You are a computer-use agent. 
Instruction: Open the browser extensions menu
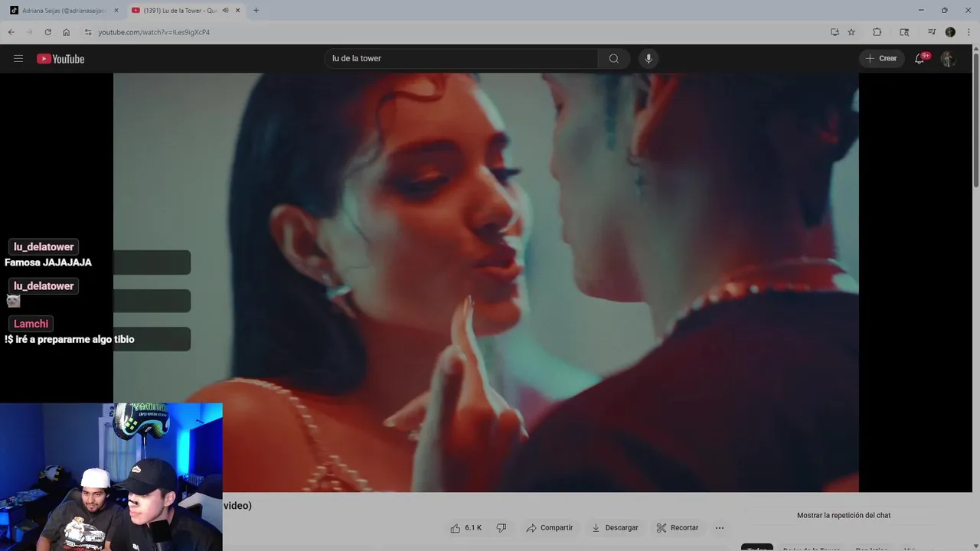click(x=877, y=32)
